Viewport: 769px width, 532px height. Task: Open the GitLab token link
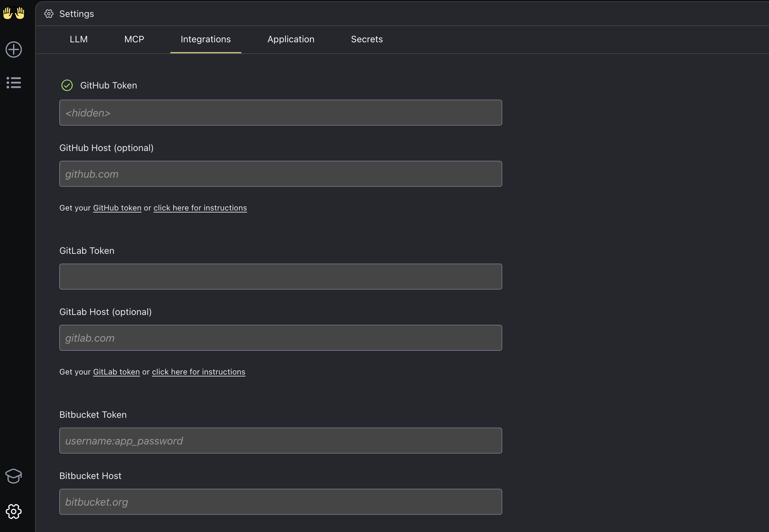(x=116, y=372)
